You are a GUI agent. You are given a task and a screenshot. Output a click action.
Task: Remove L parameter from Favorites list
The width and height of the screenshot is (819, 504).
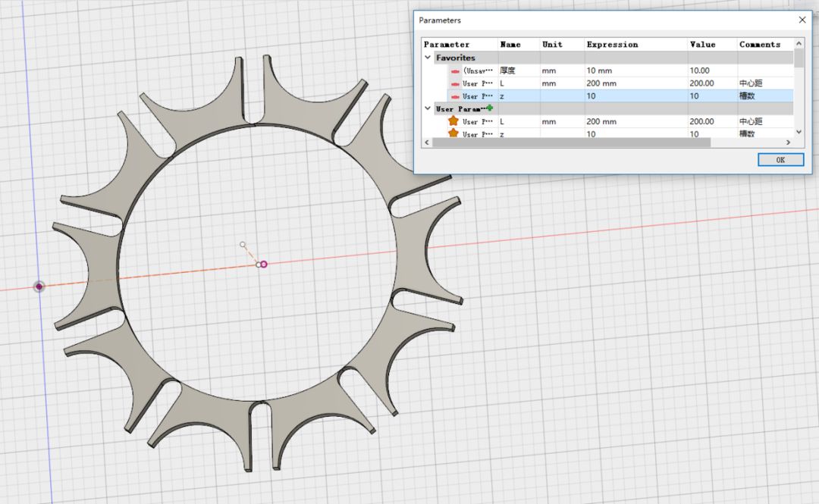click(455, 83)
